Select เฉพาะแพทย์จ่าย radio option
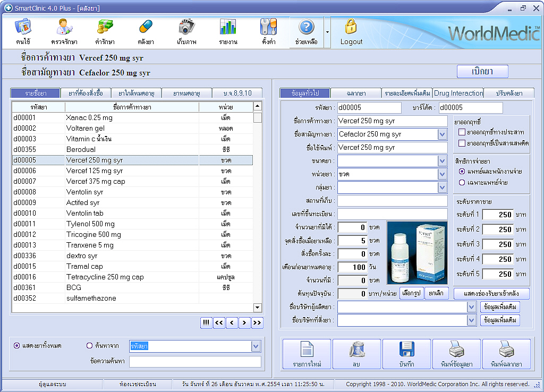 tap(462, 183)
